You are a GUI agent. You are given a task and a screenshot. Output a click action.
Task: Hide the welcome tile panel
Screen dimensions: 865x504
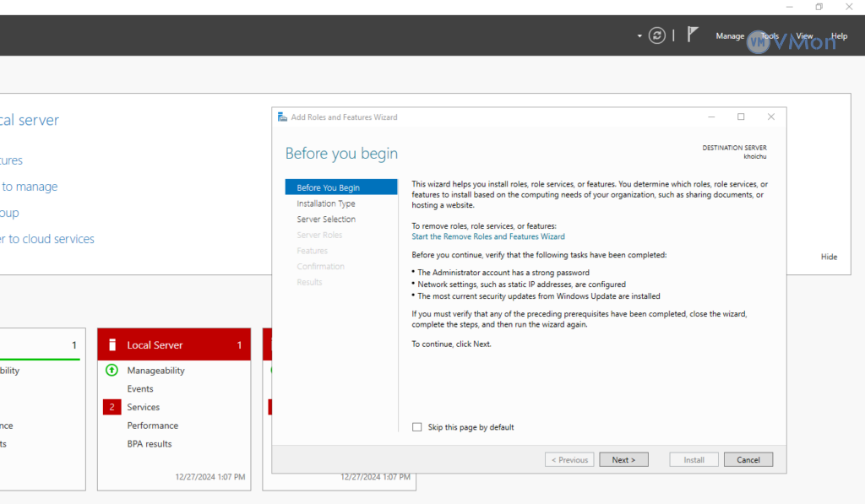coord(829,257)
